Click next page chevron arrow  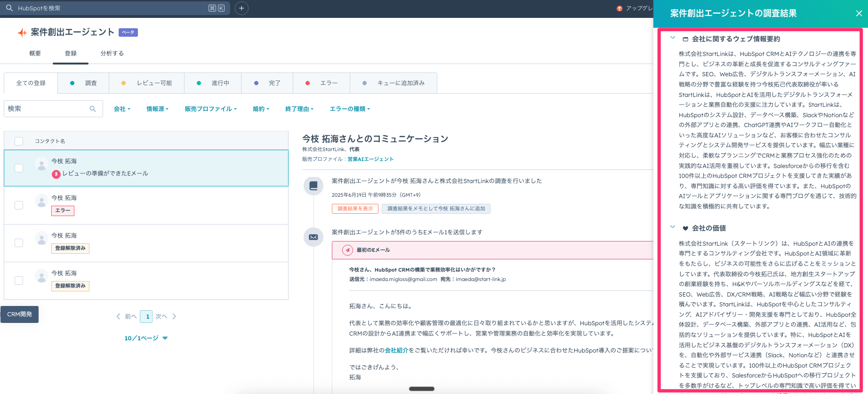(x=174, y=316)
